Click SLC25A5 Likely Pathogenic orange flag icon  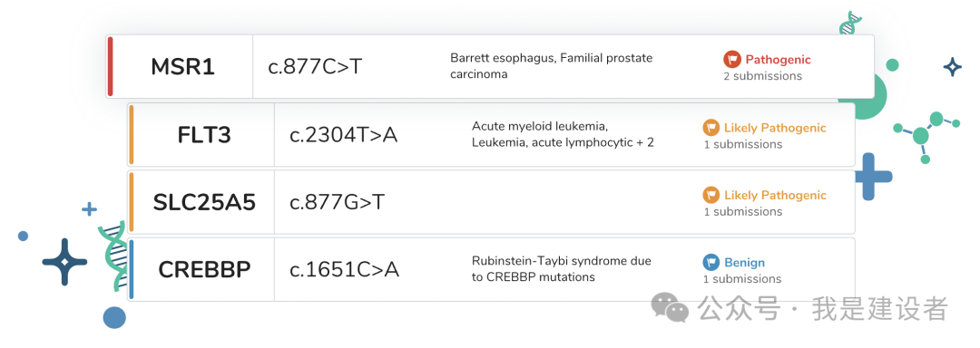pyautogui.click(x=710, y=195)
